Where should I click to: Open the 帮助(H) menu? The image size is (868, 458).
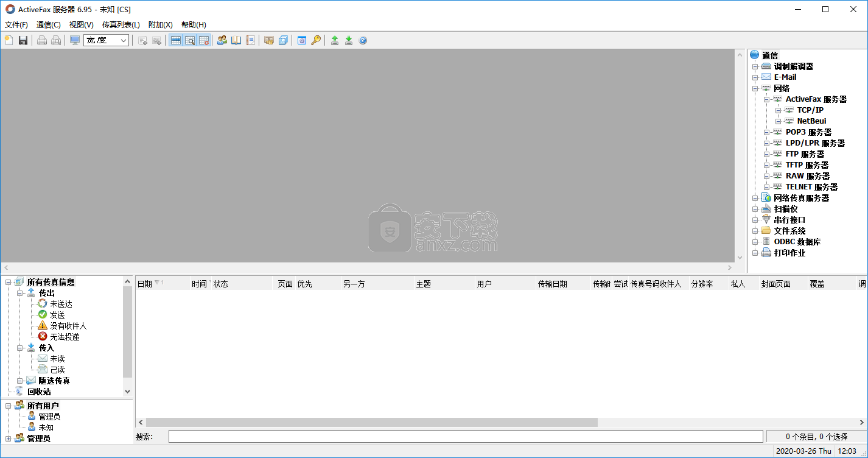[x=194, y=25]
